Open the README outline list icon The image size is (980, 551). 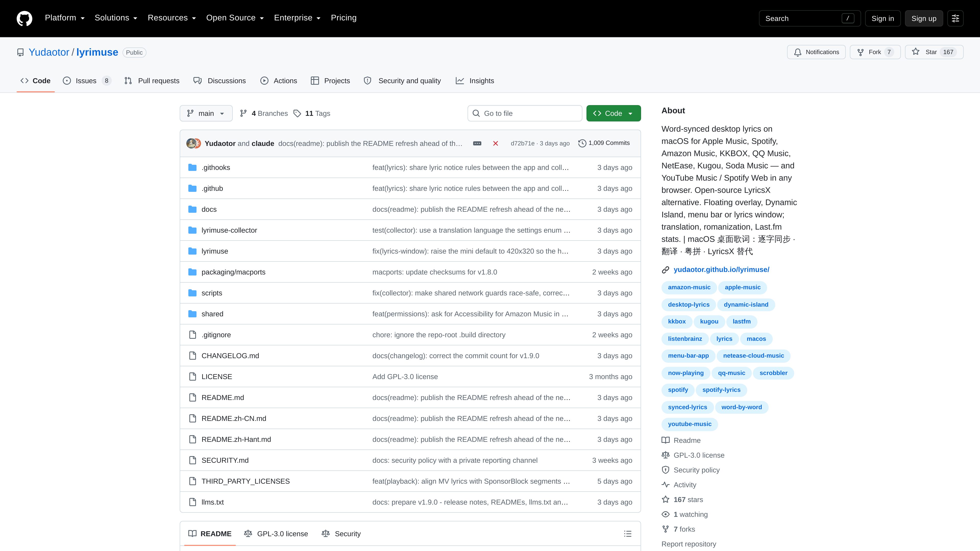click(x=628, y=533)
